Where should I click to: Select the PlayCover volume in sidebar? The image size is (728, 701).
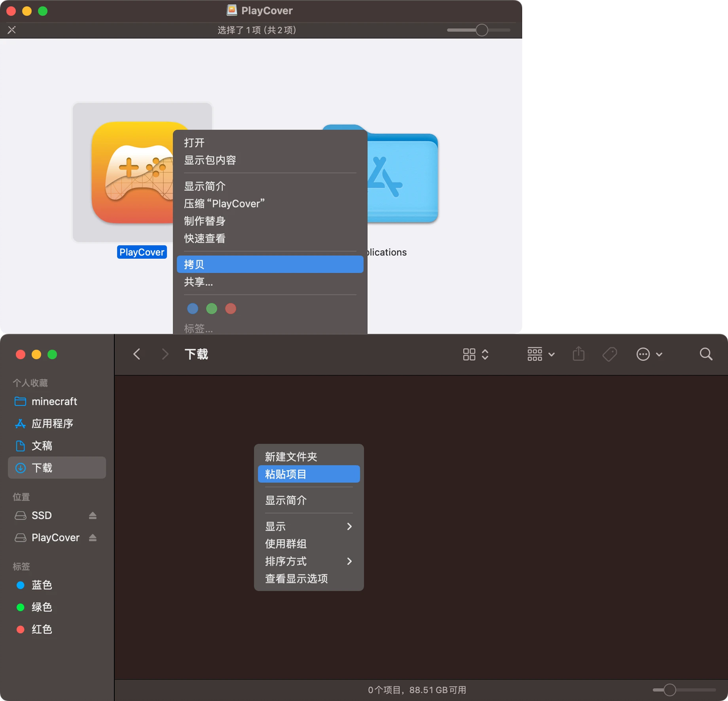(49, 537)
